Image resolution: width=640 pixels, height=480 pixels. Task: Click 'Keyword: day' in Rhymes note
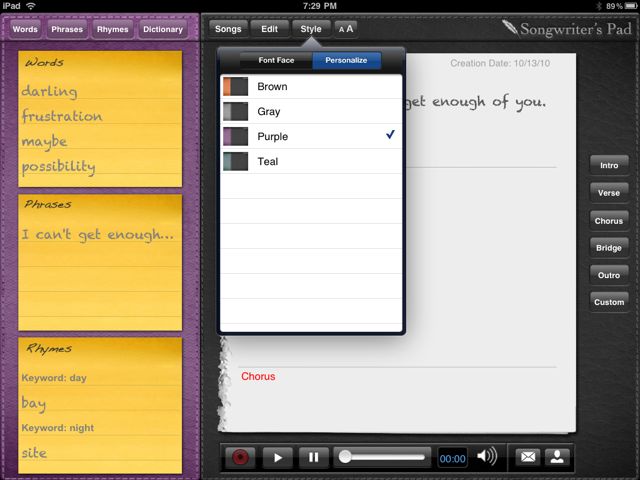point(54,378)
